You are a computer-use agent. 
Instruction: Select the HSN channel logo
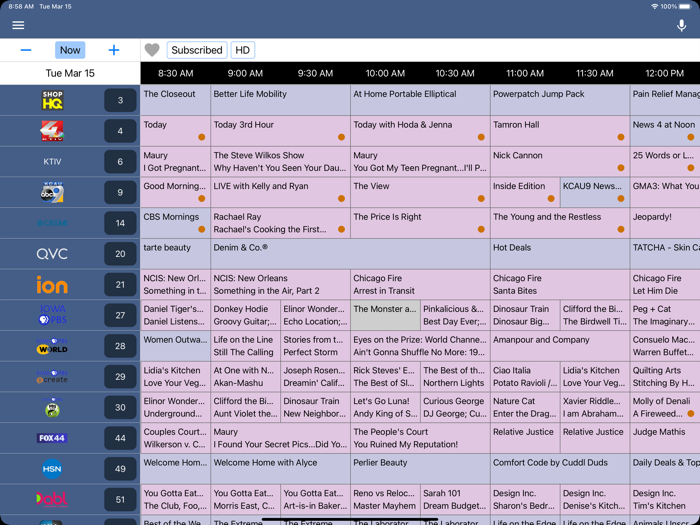coord(52,469)
